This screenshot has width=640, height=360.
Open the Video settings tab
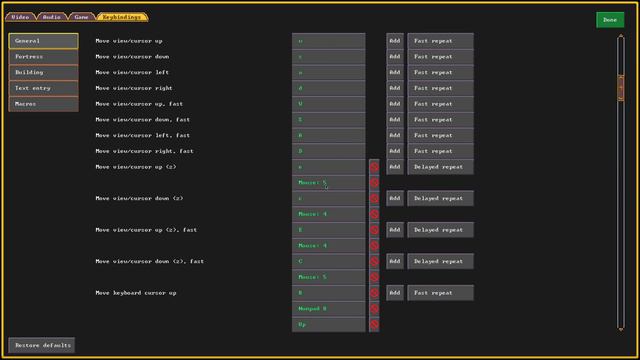20,17
